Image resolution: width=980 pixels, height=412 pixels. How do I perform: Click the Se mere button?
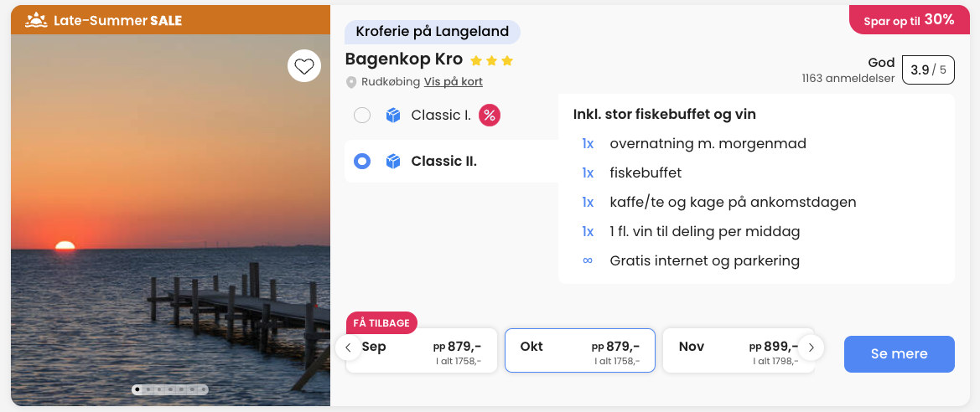900,354
